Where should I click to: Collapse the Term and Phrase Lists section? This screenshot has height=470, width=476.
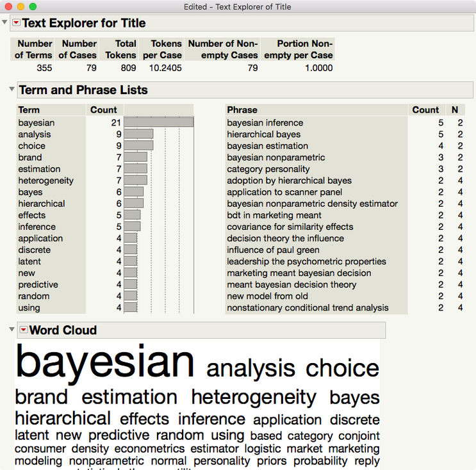point(12,90)
